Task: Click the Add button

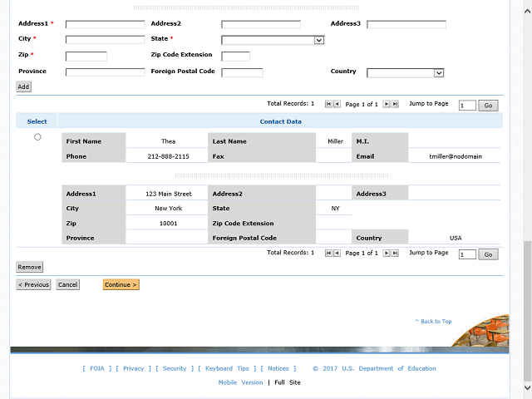Action: (x=23, y=86)
